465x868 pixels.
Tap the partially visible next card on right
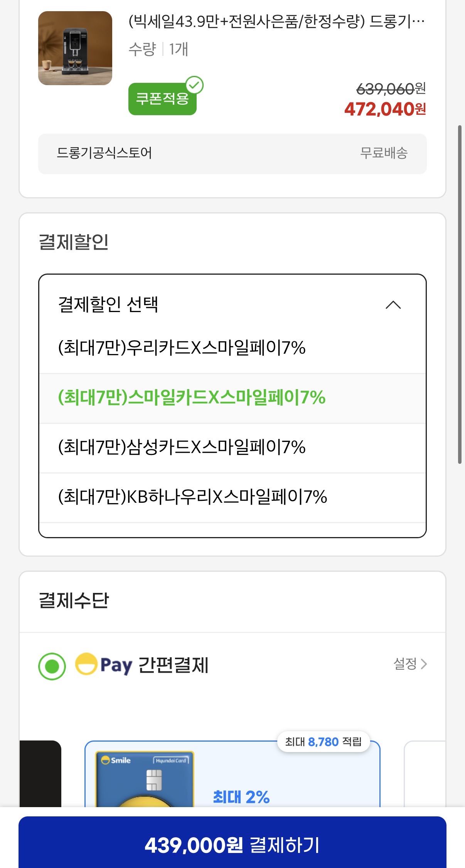click(425, 774)
